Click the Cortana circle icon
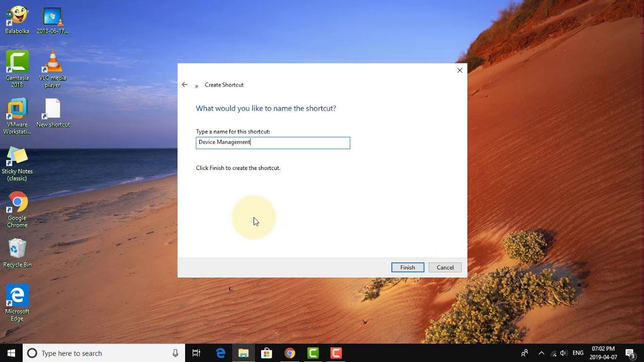This screenshot has height=362, width=644. [x=32, y=353]
